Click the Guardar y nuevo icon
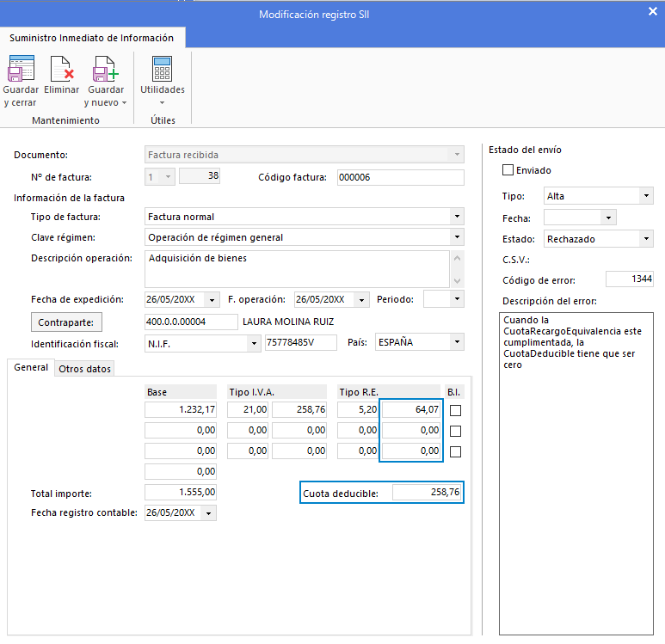 click(106, 69)
